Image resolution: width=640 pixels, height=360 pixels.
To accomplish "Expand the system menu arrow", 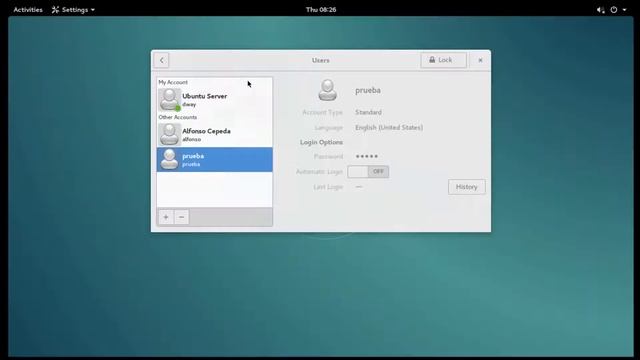I will [x=624, y=10].
